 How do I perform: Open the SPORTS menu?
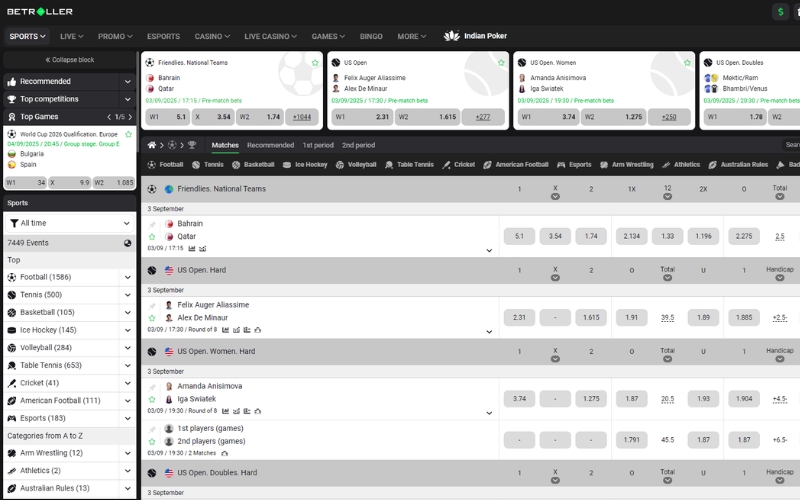pos(28,36)
